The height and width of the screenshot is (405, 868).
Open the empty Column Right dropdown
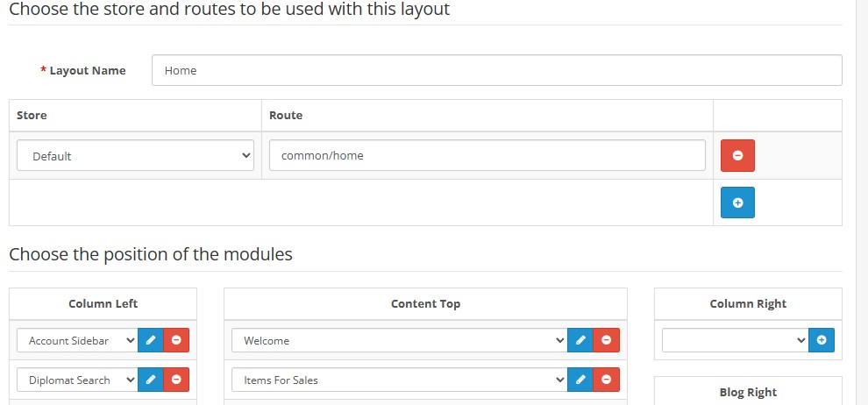(736, 340)
